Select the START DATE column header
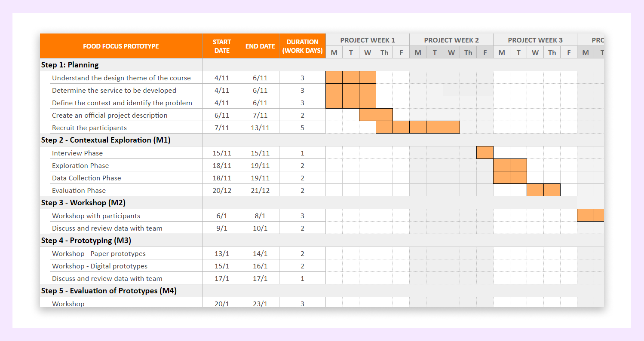Image resolution: width=644 pixels, height=341 pixels. pos(222,46)
